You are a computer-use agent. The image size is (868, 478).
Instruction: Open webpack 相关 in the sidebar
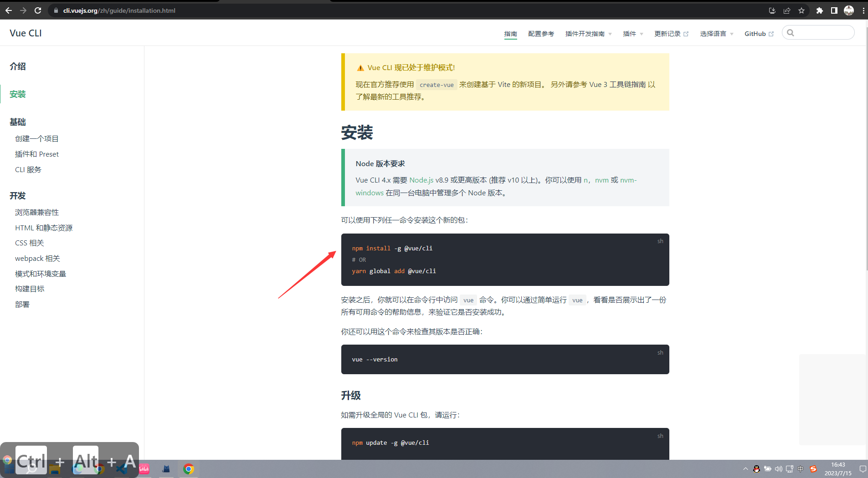coord(37,259)
